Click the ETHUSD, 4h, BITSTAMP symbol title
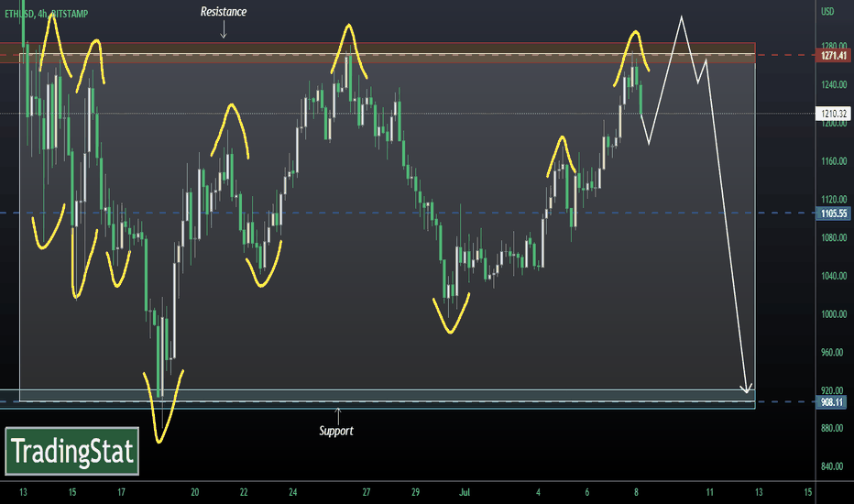 coord(47,14)
